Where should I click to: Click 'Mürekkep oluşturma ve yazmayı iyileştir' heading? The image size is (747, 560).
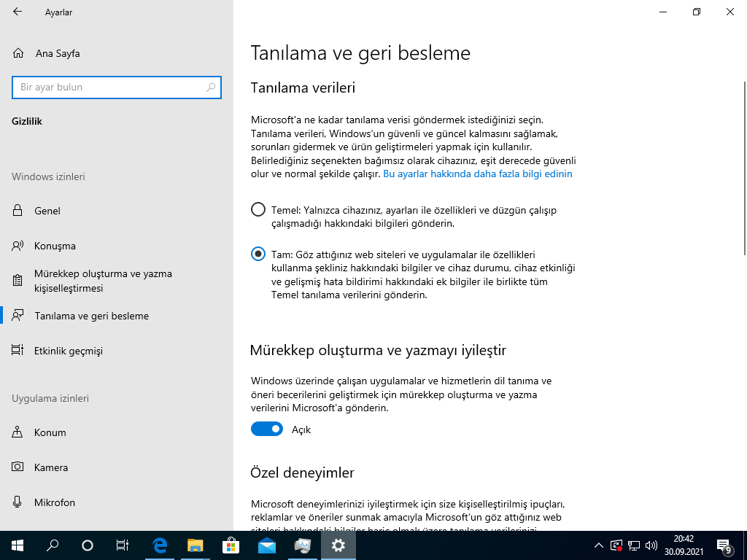click(x=378, y=350)
